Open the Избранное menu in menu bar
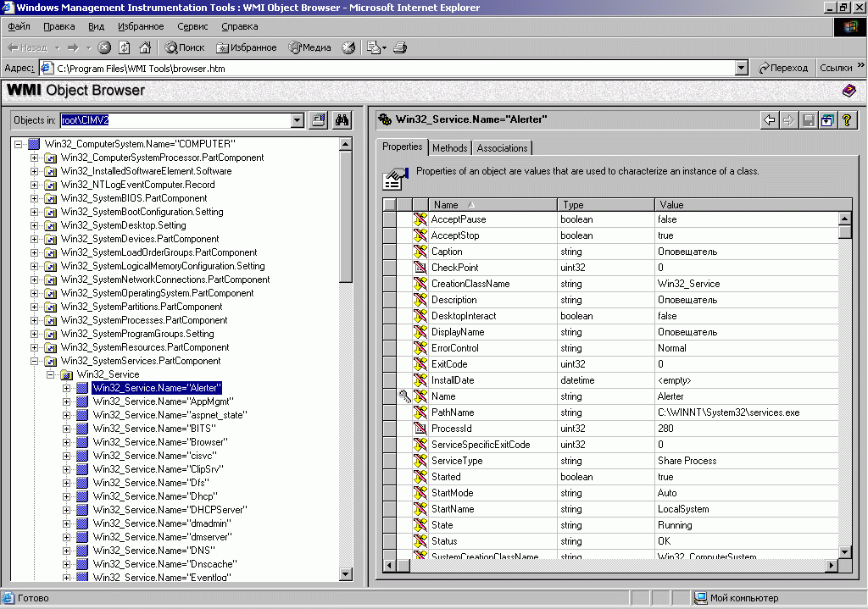Image resolution: width=868 pixels, height=609 pixels. [x=141, y=26]
